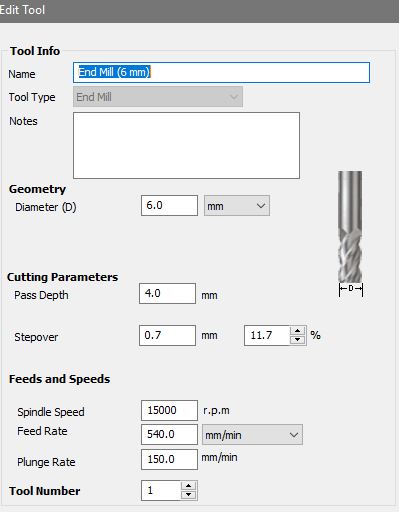Image resolution: width=399 pixels, height=512 pixels.
Task: Click the end mill tool preview image
Action: 350,227
